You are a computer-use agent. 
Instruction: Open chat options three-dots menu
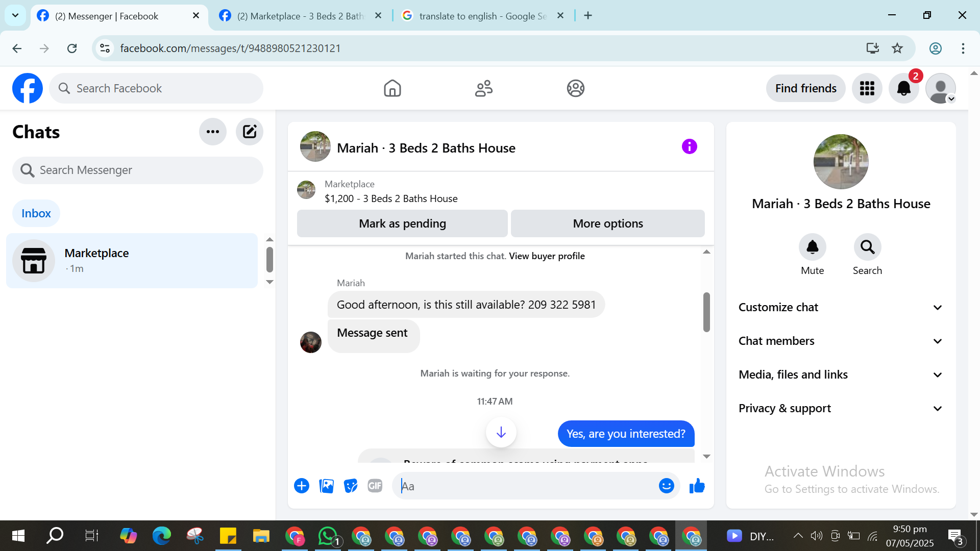(212, 132)
